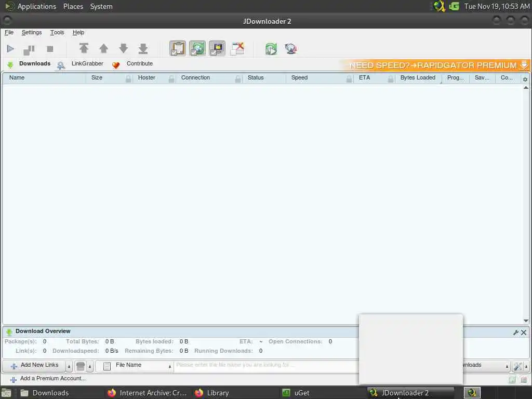532x399 pixels.
Task: Expand arrow beside bottom tools icon
Action: pos(526,366)
